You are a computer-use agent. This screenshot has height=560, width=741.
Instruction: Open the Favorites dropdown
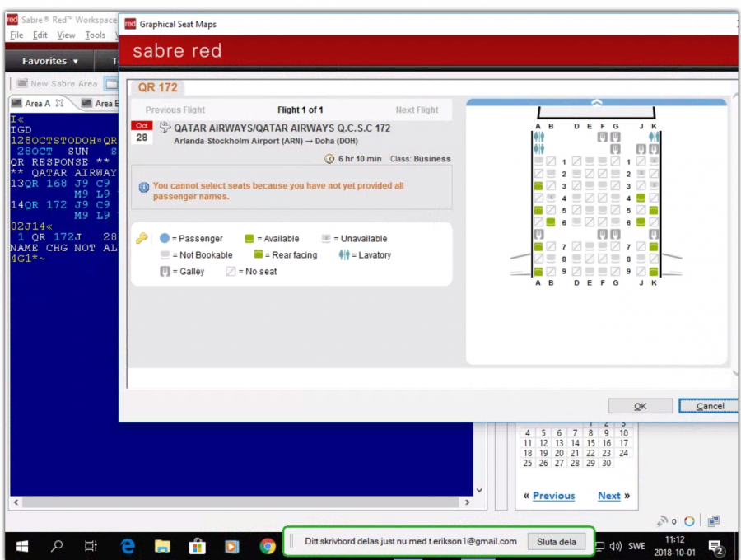[50, 61]
